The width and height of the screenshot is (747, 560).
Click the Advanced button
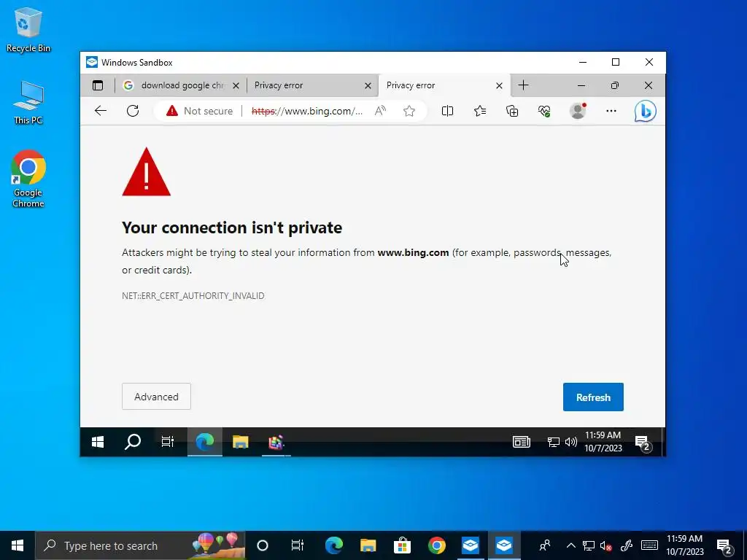point(156,397)
